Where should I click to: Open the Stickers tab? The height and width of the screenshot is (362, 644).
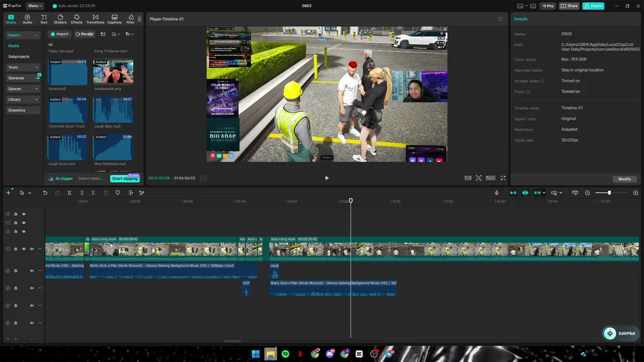pyautogui.click(x=60, y=19)
